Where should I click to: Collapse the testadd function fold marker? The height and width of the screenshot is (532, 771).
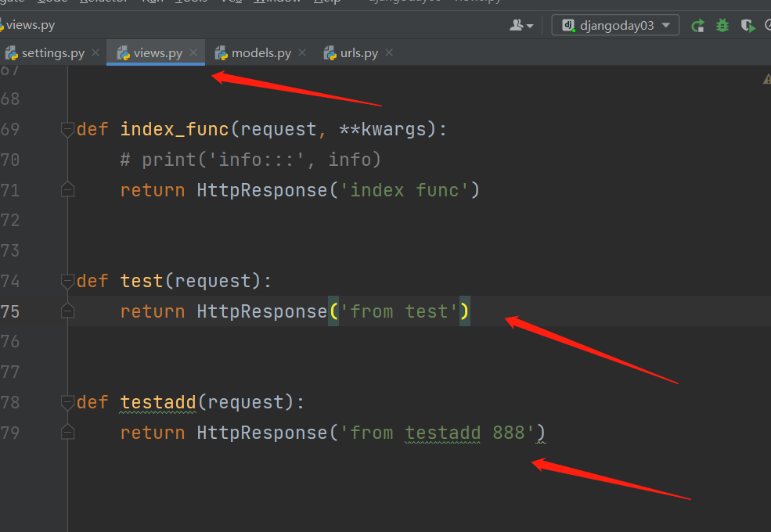[67, 402]
